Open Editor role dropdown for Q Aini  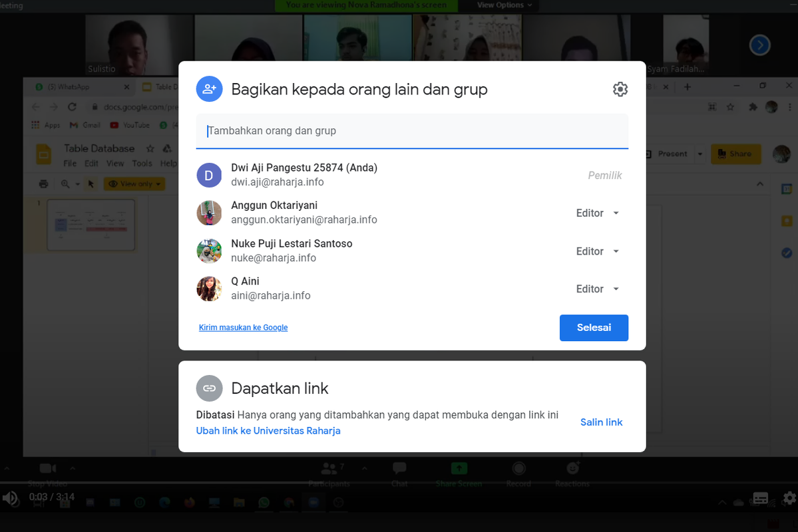(x=598, y=289)
